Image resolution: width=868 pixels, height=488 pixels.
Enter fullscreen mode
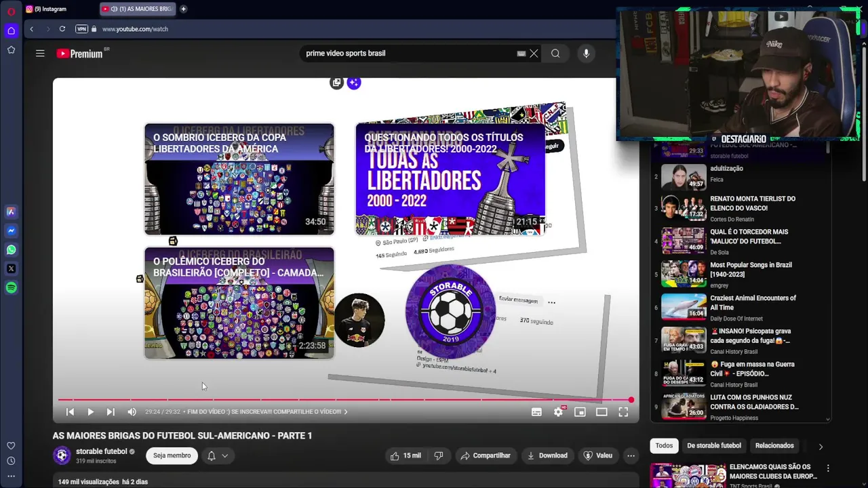point(623,411)
